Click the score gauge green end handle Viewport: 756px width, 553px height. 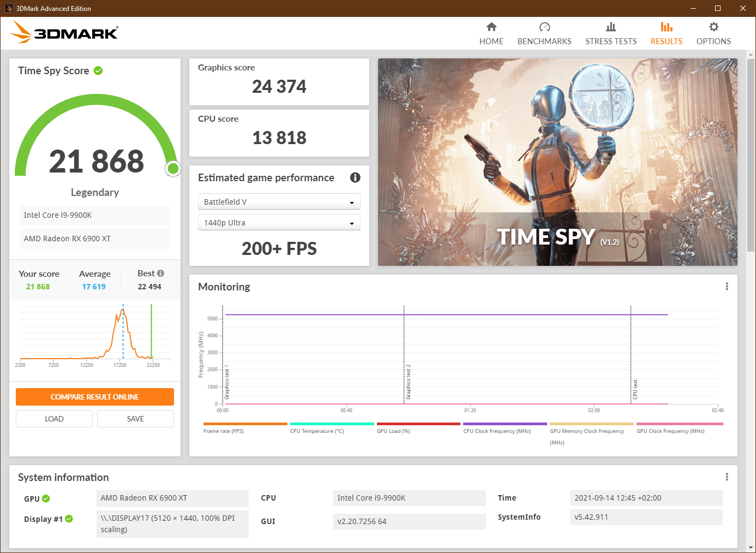click(x=173, y=169)
